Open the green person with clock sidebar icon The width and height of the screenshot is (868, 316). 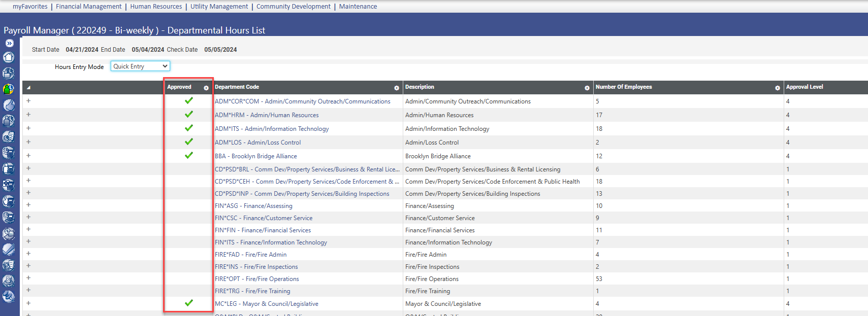[x=9, y=89]
